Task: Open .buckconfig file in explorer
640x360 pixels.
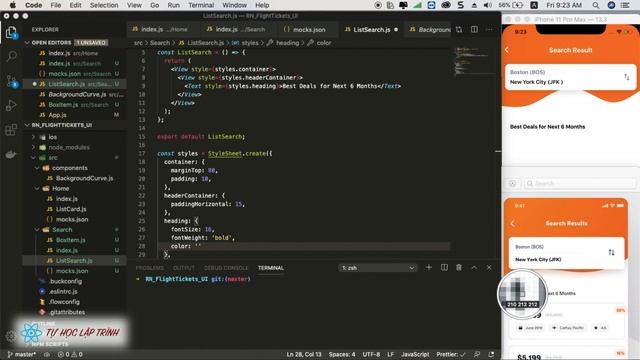Action: (65, 281)
